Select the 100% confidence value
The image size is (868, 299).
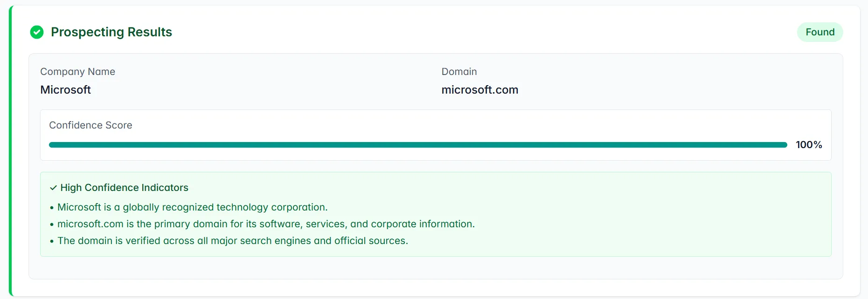(808, 145)
